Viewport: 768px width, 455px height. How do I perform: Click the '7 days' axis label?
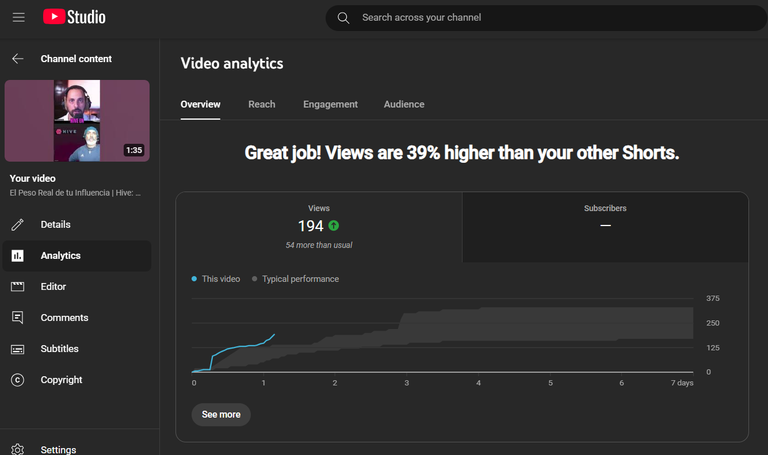coord(682,383)
